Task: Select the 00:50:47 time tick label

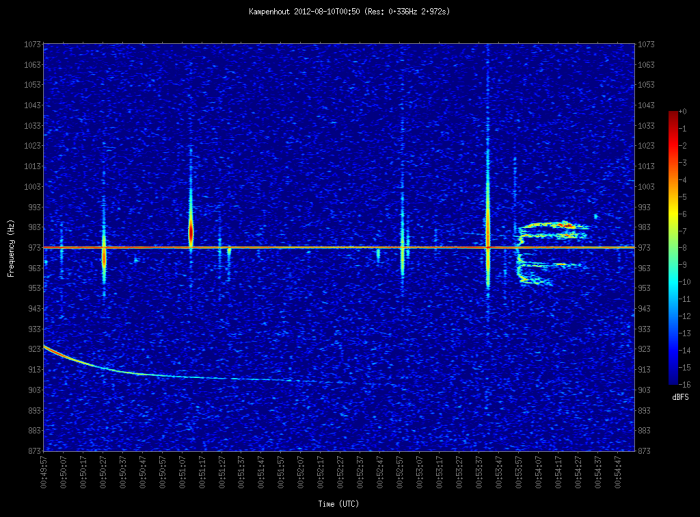Action: 142,472
